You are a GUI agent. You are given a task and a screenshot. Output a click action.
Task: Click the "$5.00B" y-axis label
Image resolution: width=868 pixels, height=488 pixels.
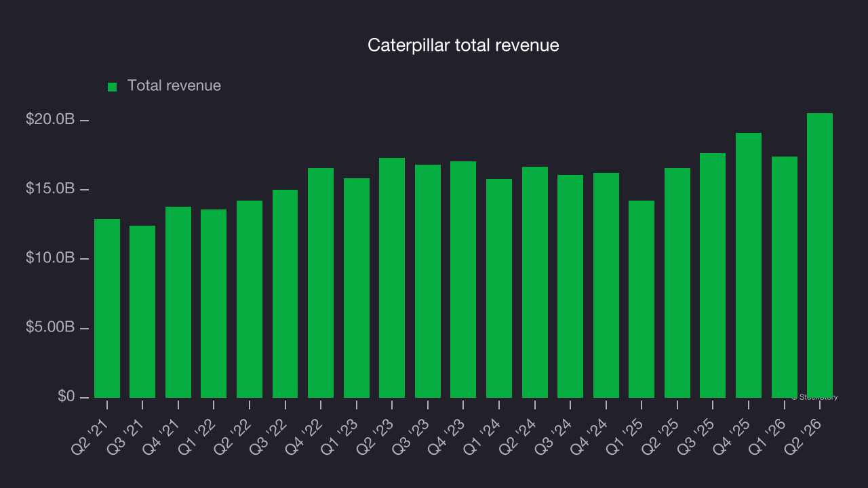point(49,327)
